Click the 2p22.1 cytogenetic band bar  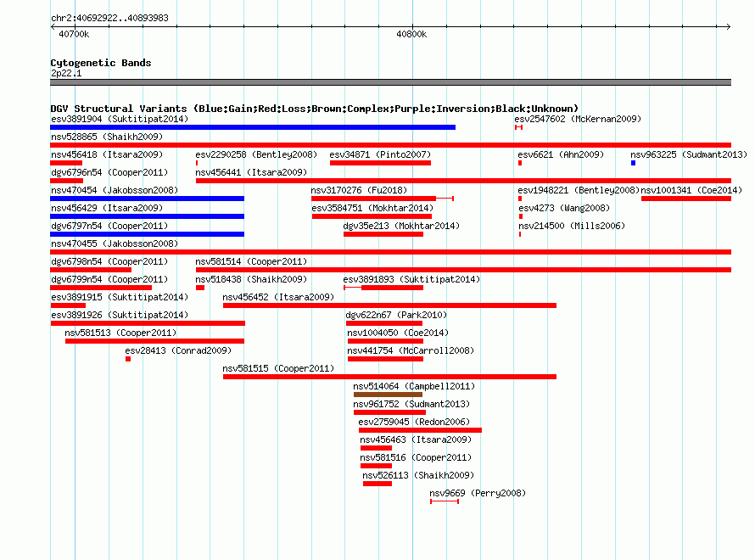pos(390,82)
